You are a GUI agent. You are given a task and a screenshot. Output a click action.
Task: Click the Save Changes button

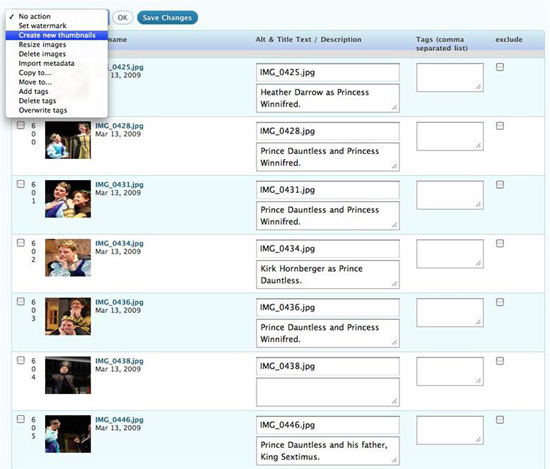[x=167, y=18]
